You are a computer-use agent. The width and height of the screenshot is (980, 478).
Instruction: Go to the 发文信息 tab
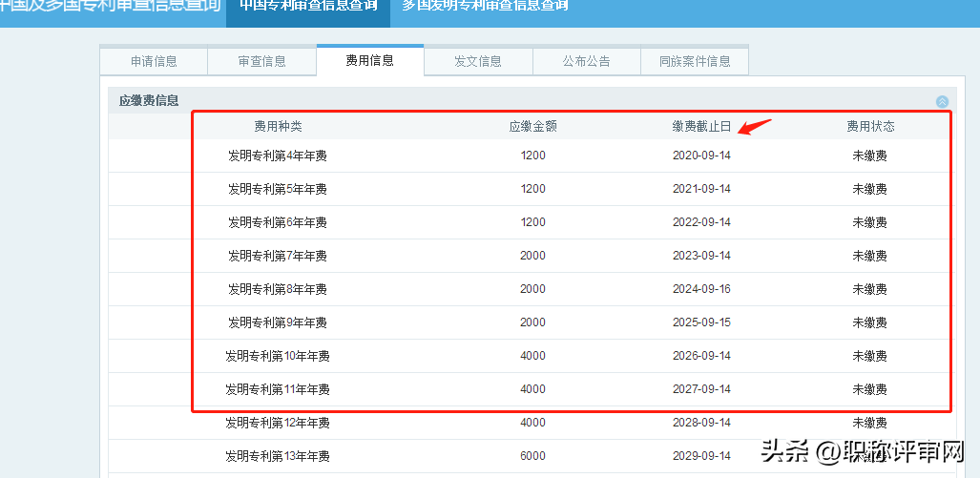[x=477, y=61]
